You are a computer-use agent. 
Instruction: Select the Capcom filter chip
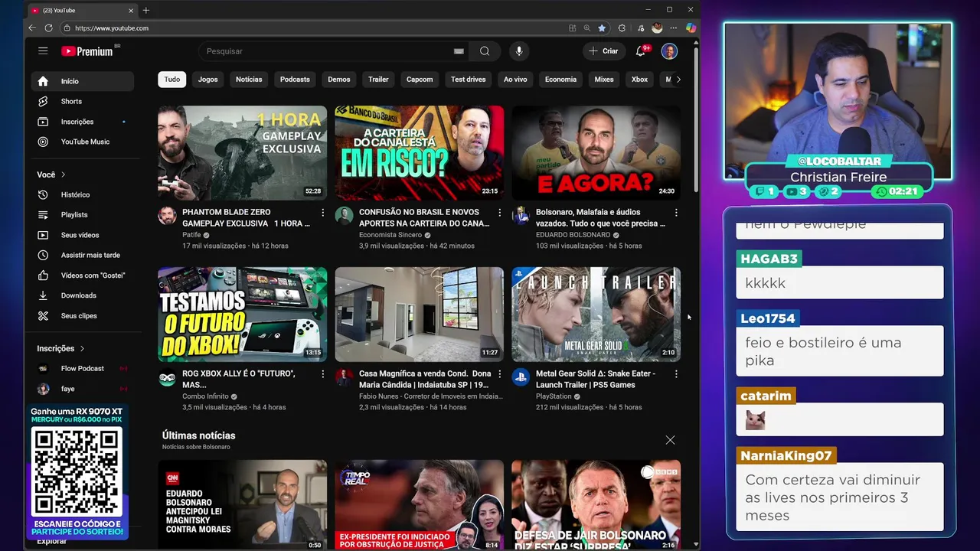tap(420, 80)
